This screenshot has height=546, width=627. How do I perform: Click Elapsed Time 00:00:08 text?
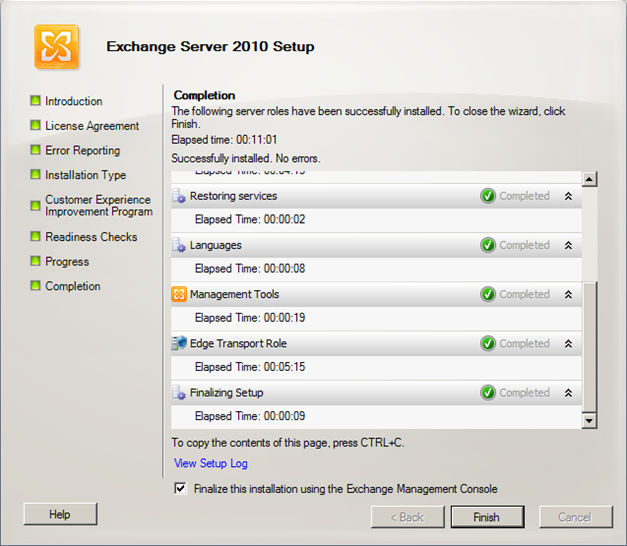[x=250, y=268]
